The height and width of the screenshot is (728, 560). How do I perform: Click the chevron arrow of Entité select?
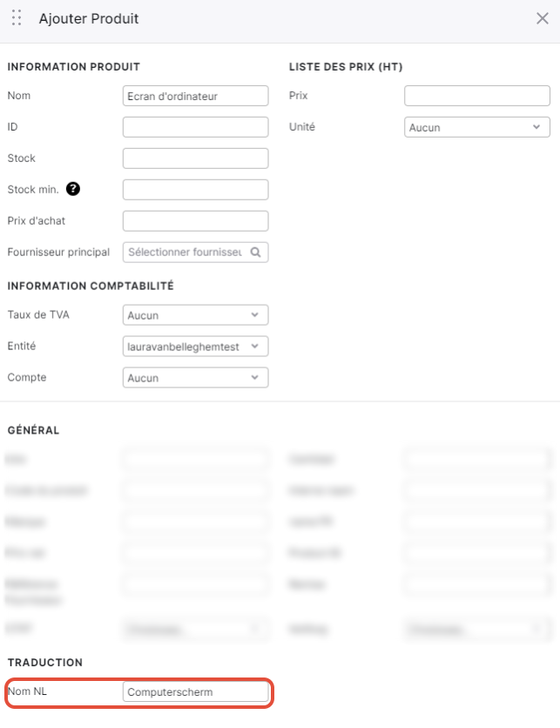(x=255, y=346)
